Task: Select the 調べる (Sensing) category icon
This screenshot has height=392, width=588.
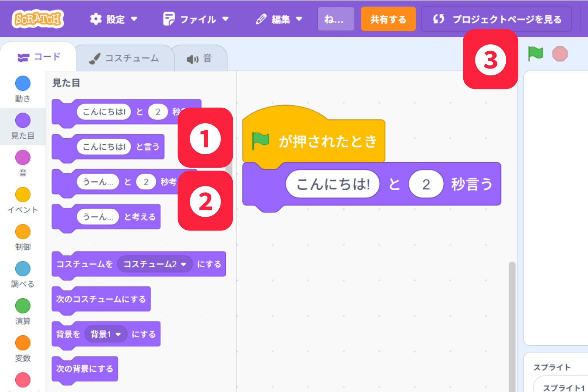Action: pos(23,268)
